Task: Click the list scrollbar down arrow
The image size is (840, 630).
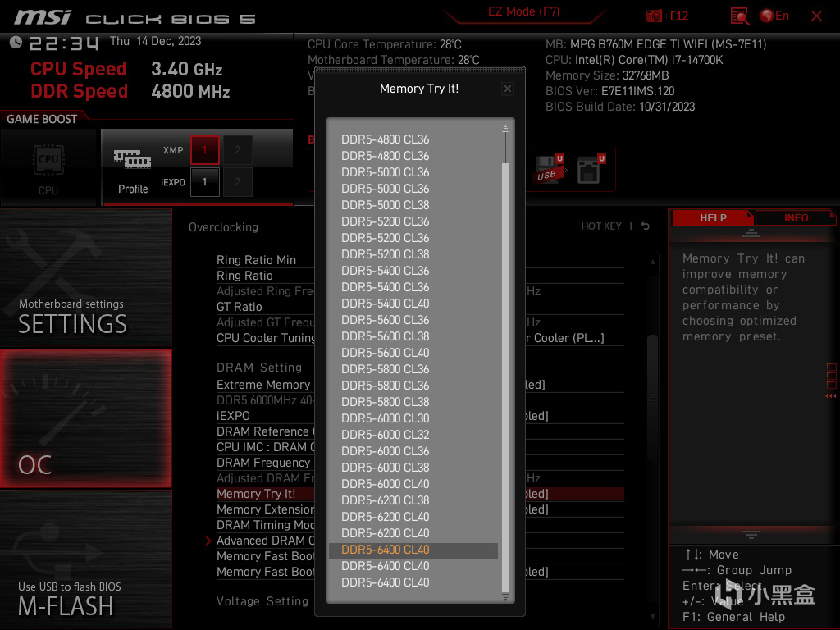Action: (x=505, y=596)
